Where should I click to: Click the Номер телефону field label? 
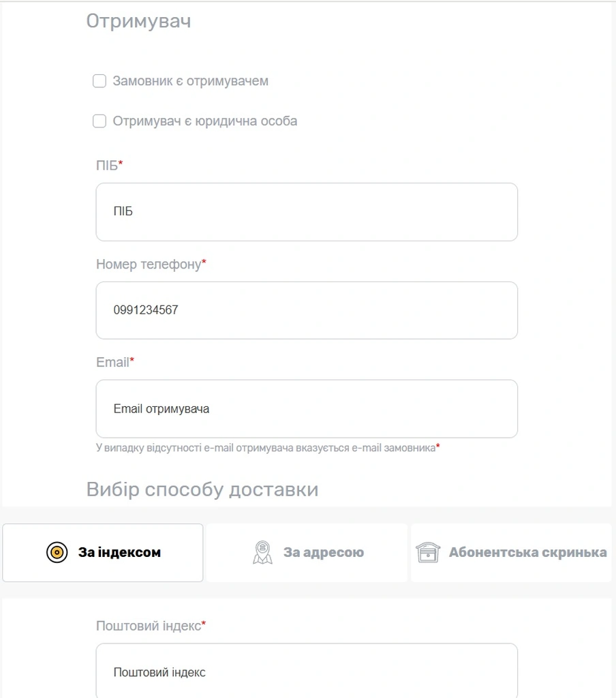tap(149, 264)
